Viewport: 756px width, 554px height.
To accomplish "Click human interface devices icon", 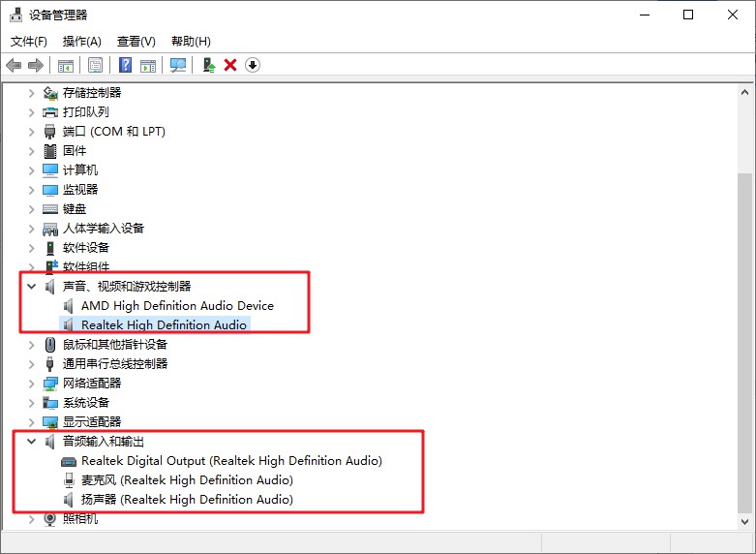I will [50, 229].
